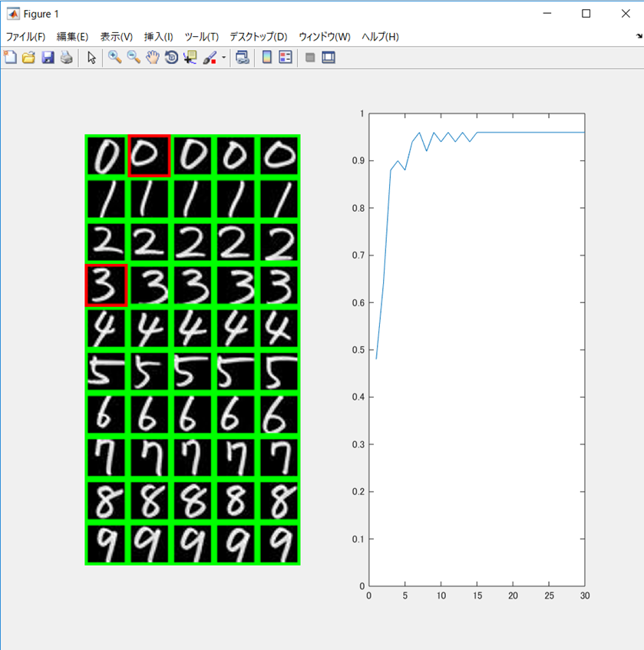This screenshot has width=644, height=650.
Task: Select the Zoom In magnifier tool
Action: pyautogui.click(x=115, y=58)
